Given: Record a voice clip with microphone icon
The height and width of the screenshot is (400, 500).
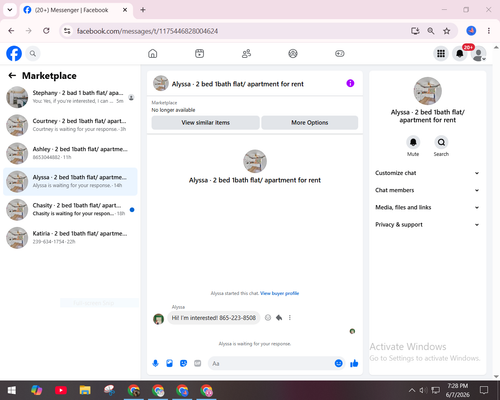Looking at the screenshot, I should (155, 363).
